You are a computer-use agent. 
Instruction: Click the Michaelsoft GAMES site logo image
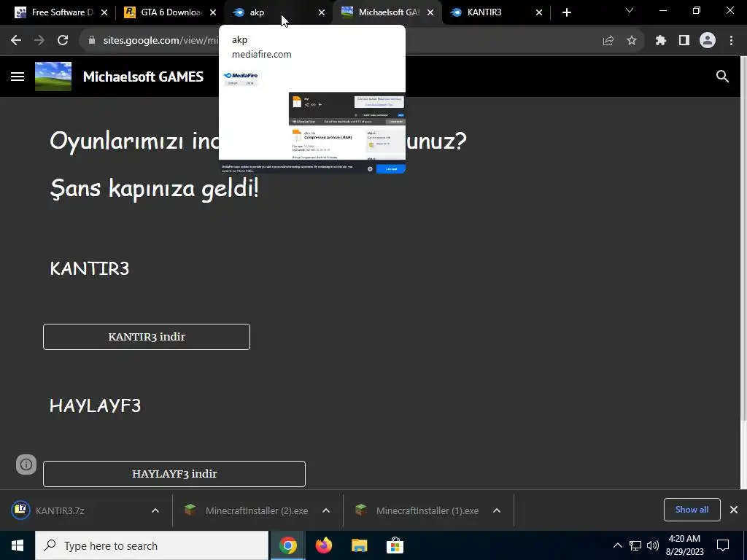53,77
